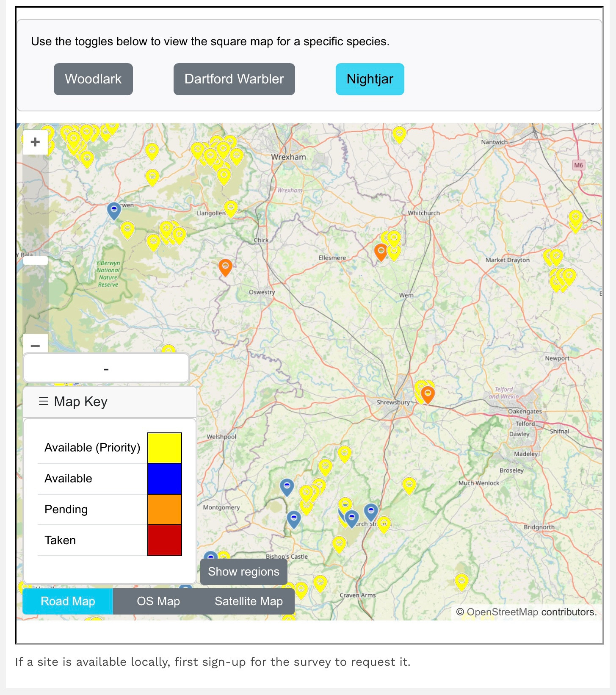Viewport: 616px width, 695px height.
Task: Open the OpenStreetMap attribution link
Action: (x=503, y=612)
